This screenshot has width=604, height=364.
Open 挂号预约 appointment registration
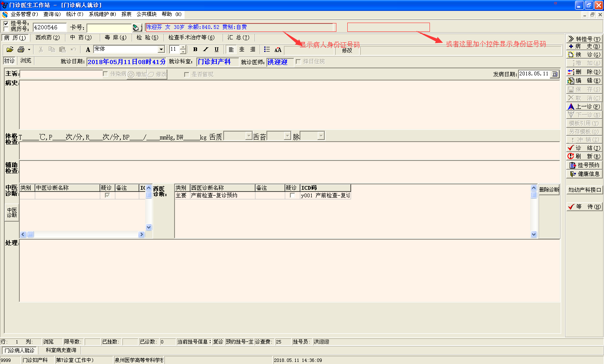point(584,165)
